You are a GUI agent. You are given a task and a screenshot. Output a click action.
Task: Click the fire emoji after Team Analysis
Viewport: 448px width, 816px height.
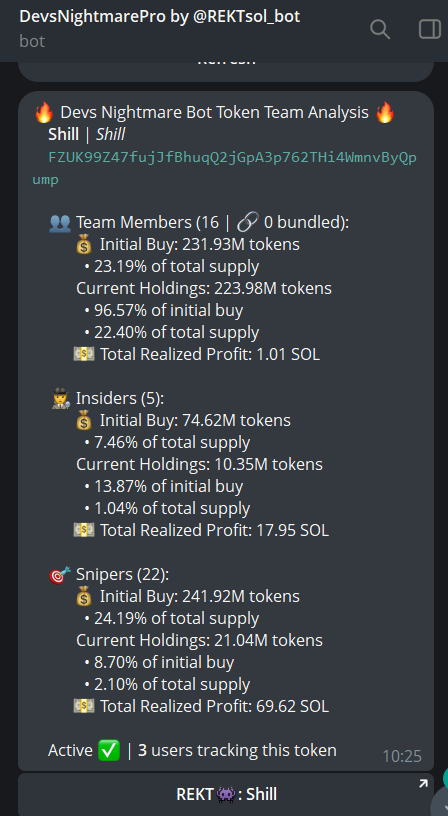(x=385, y=112)
